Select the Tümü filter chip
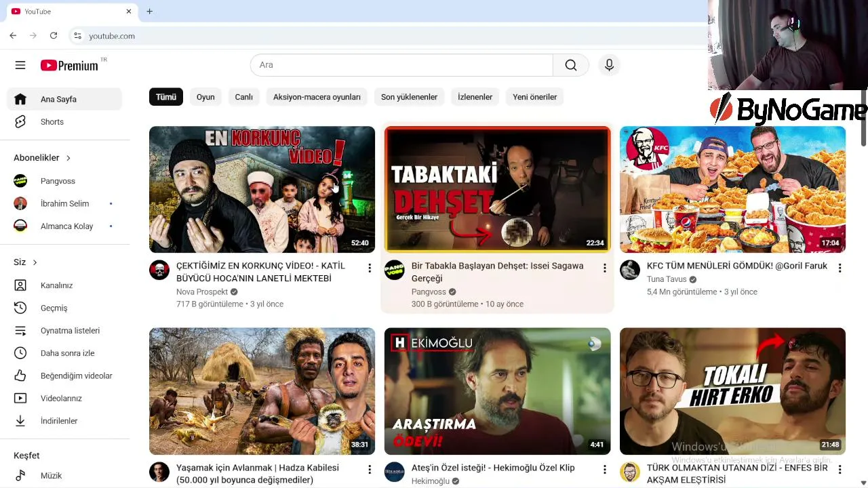Screen dimensions: 868x488 point(166,97)
